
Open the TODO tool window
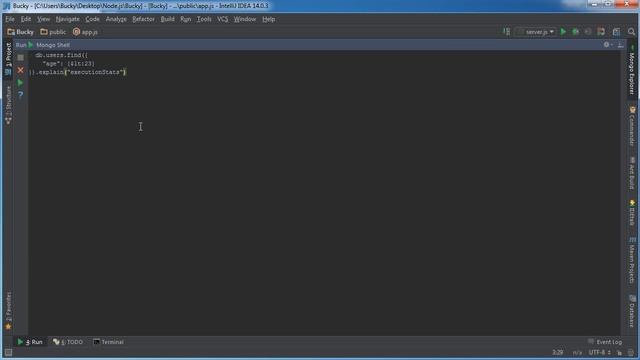pos(68,342)
